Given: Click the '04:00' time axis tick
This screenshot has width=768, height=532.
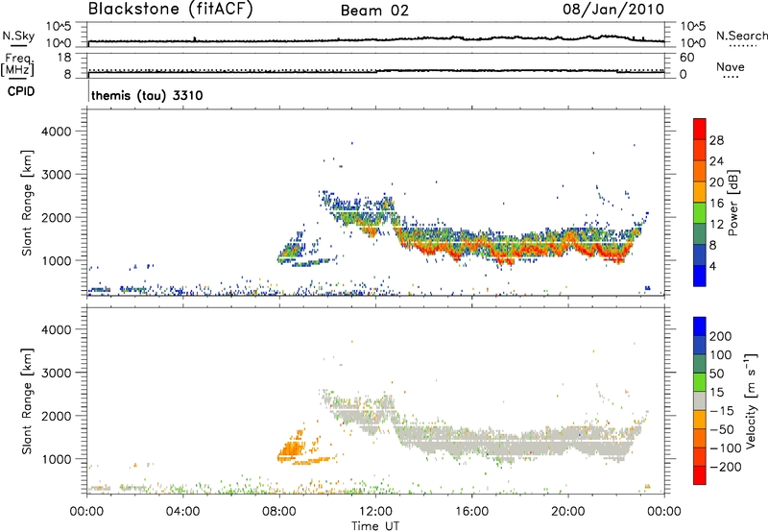Looking at the screenshot, I should (x=182, y=512).
